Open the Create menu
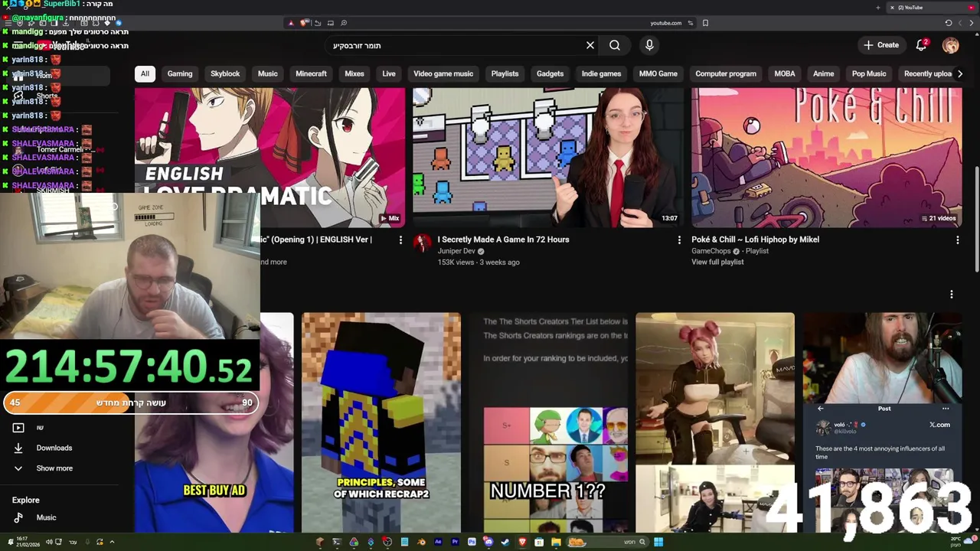The height and width of the screenshot is (551, 980). (881, 45)
